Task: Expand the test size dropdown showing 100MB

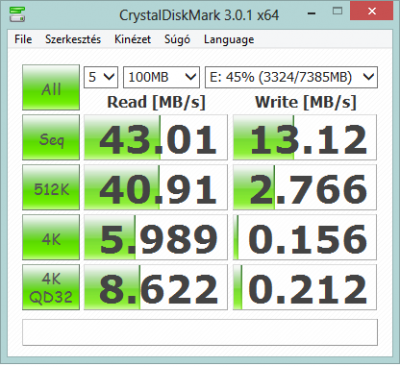Action: click(161, 77)
